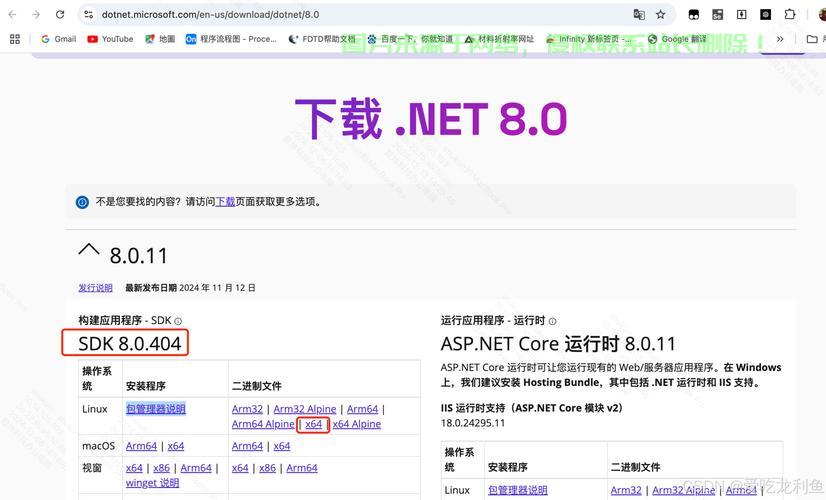Download SDK Windows x86 installer

(x=162, y=468)
